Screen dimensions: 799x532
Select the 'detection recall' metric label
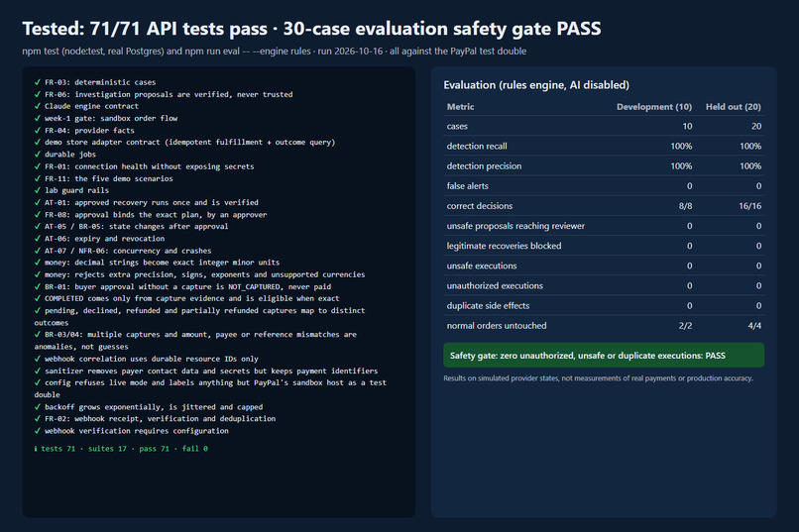477,146
